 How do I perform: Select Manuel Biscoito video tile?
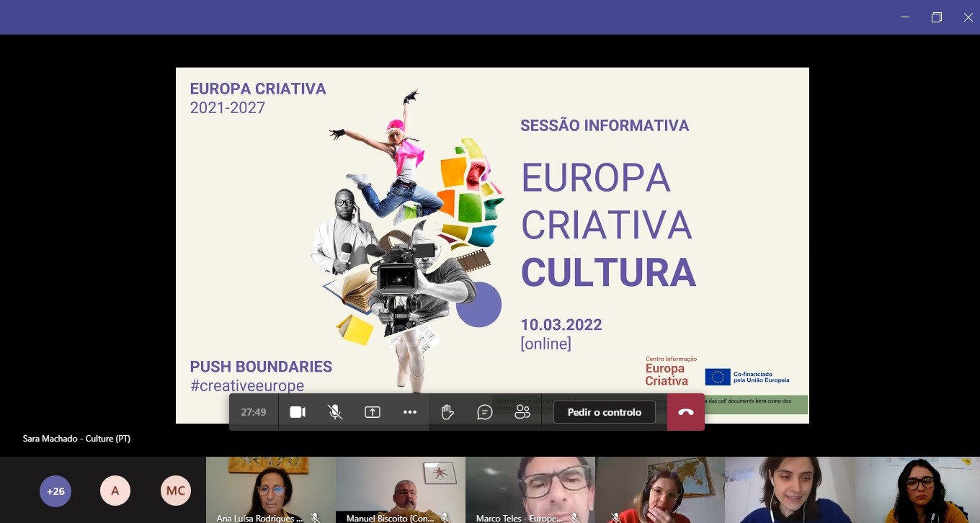[x=400, y=490]
